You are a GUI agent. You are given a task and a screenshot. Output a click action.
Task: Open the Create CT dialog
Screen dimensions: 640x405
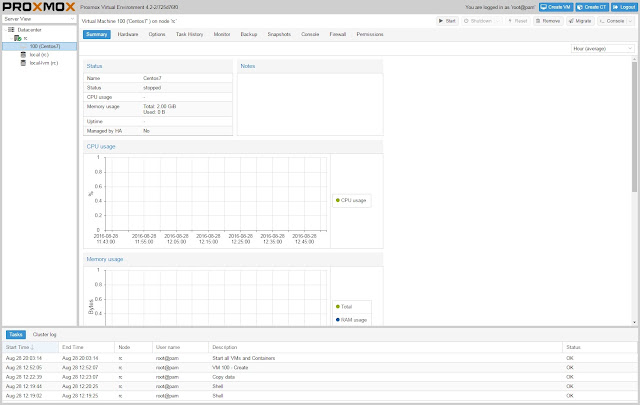coord(592,7)
